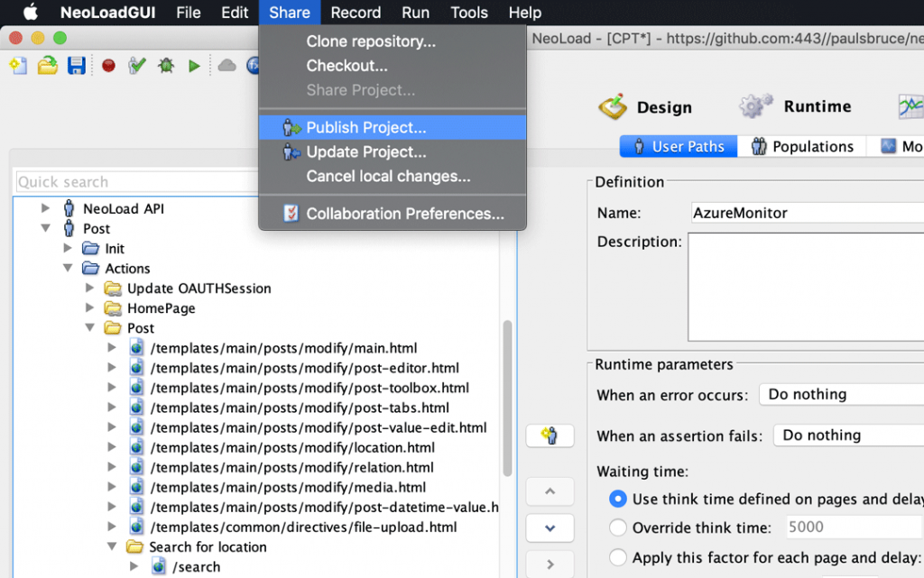Select /templates/main/posts/modify/post-editor.html row

pos(305,368)
